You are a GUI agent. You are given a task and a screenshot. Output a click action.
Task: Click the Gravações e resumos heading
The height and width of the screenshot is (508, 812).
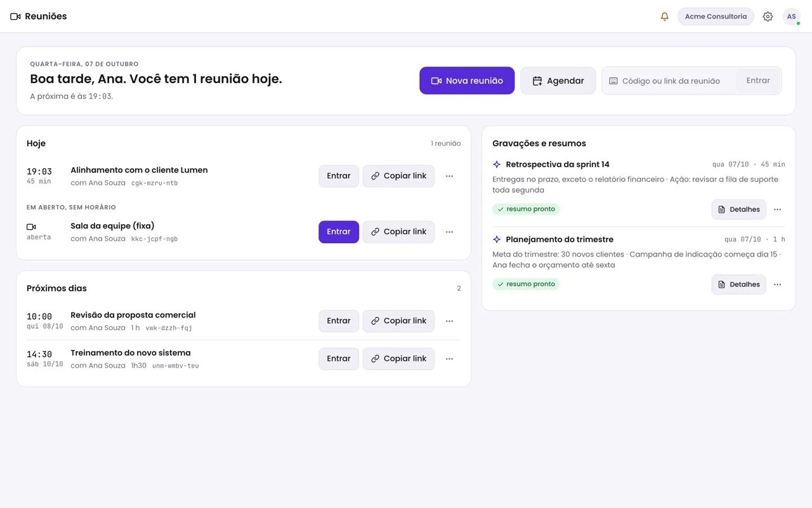pyautogui.click(x=539, y=144)
